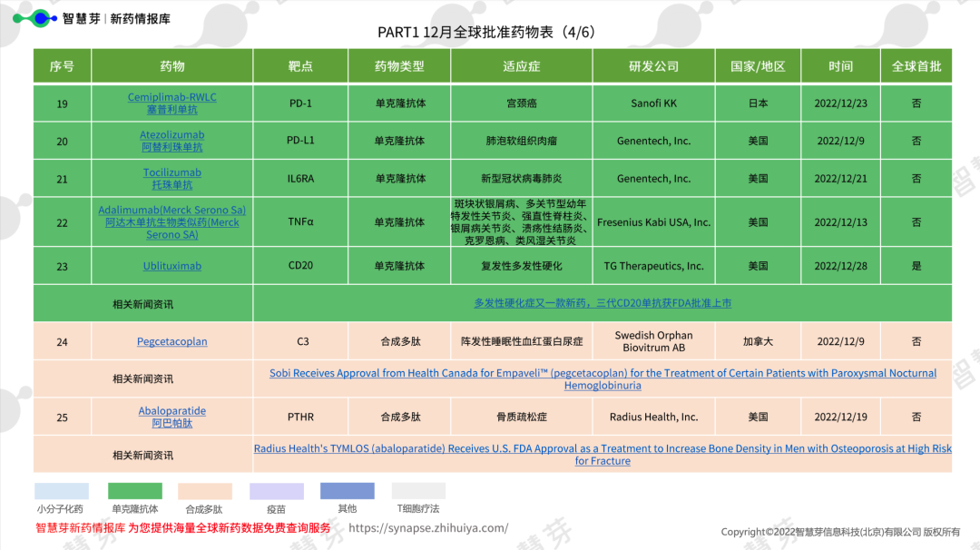The width and height of the screenshot is (980, 550).
Task: Click the 骨质疏松症 indication cell
Action: (521, 417)
